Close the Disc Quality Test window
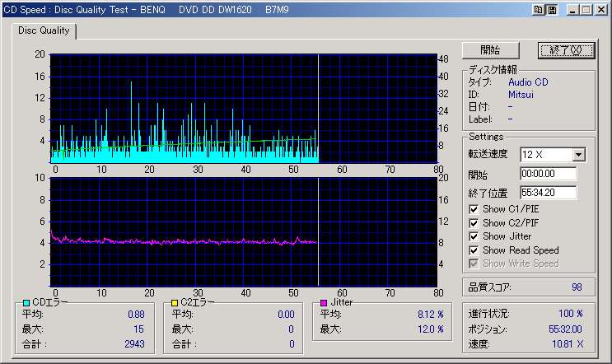 pyautogui.click(x=600, y=9)
